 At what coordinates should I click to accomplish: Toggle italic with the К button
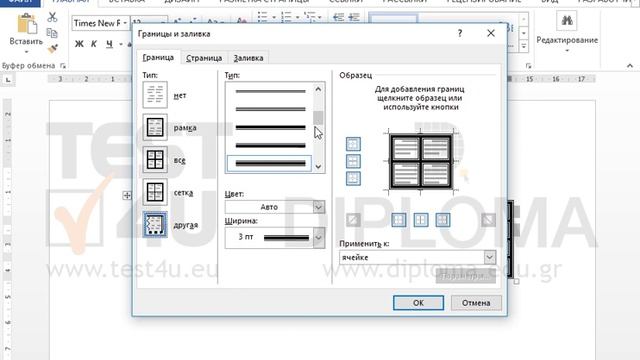(x=93, y=44)
